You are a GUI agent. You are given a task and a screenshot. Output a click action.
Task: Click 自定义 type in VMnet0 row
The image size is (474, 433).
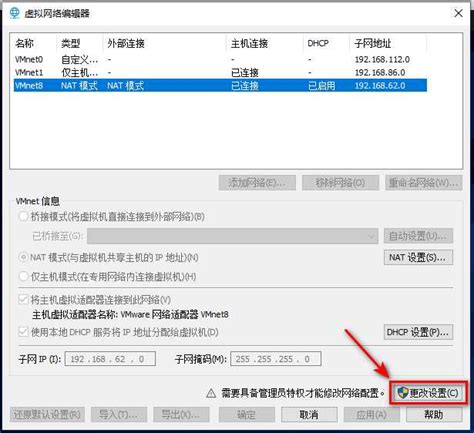coord(80,60)
